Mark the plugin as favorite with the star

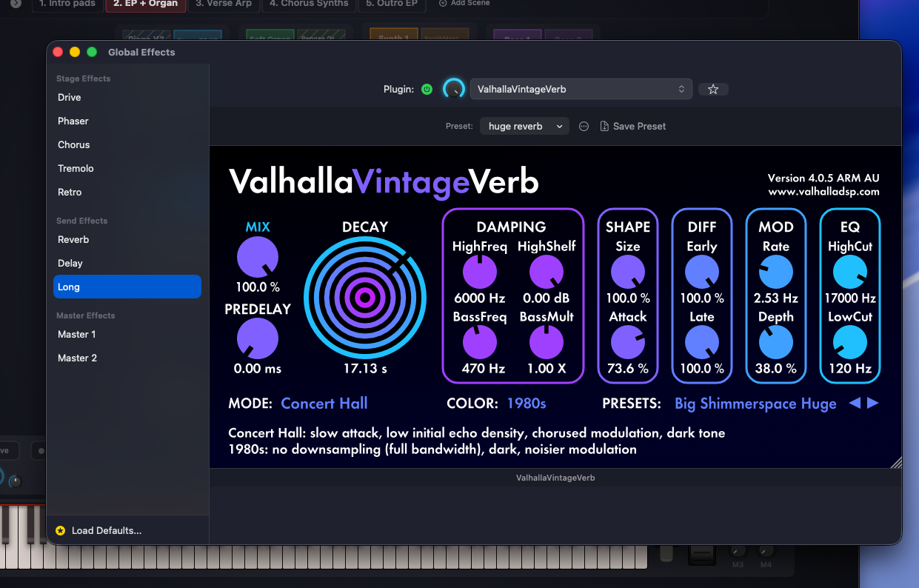click(x=713, y=89)
